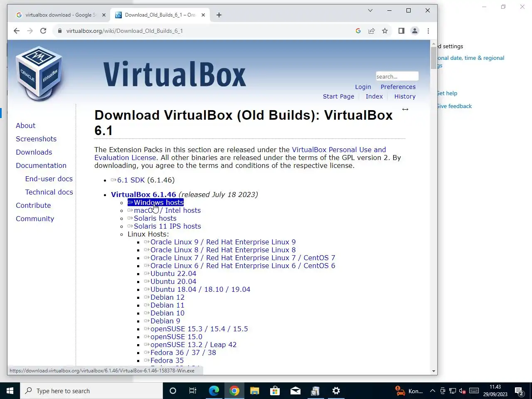Click into the address bar URL
Viewport: 532px width, 399px height.
(x=125, y=31)
